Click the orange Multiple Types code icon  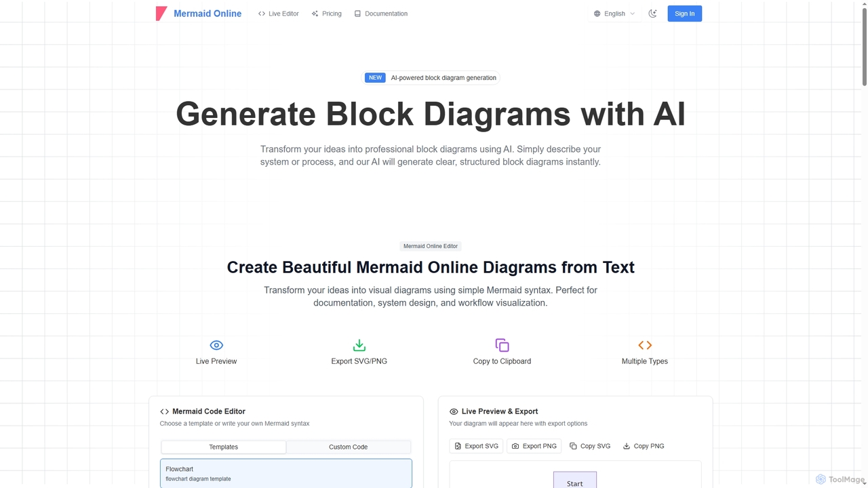coord(645,345)
